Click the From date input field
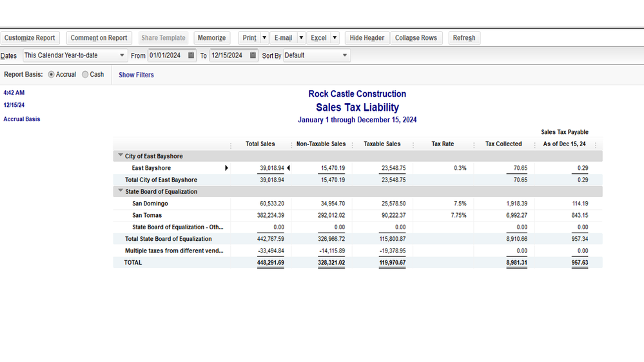Screen dimensions: 644x362 pos(167,55)
